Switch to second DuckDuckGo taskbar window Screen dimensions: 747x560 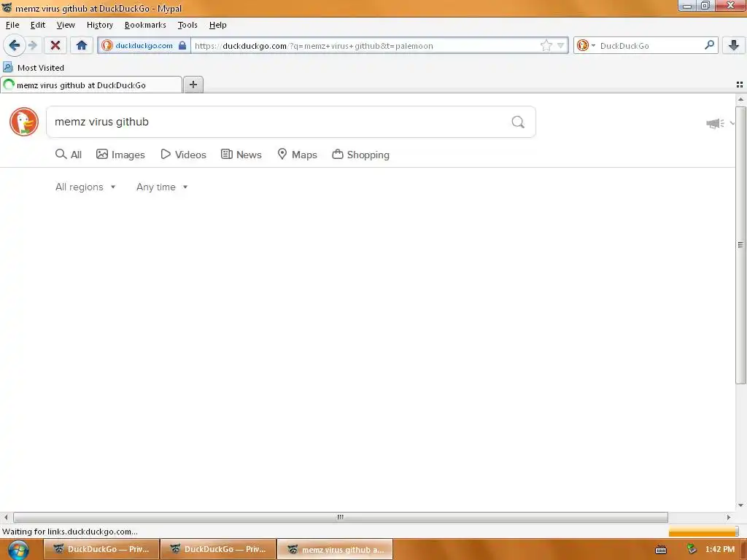point(218,549)
